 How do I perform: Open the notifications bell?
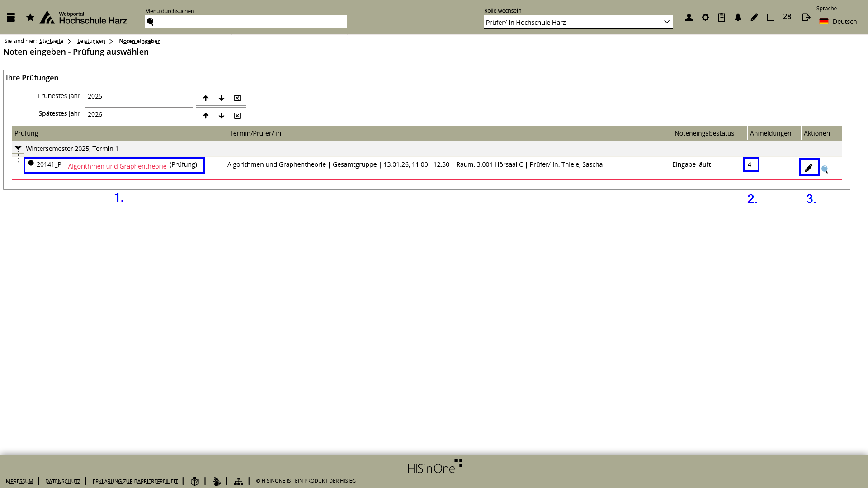click(x=738, y=18)
